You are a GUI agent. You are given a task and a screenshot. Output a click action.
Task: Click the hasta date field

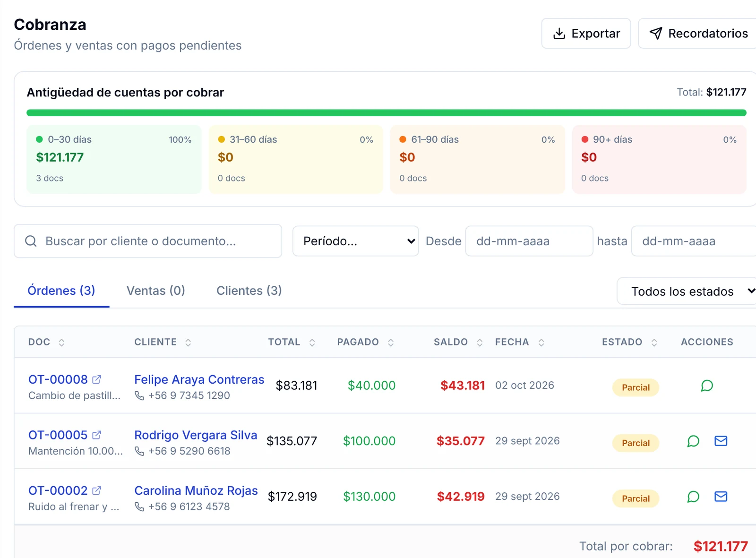695,241
